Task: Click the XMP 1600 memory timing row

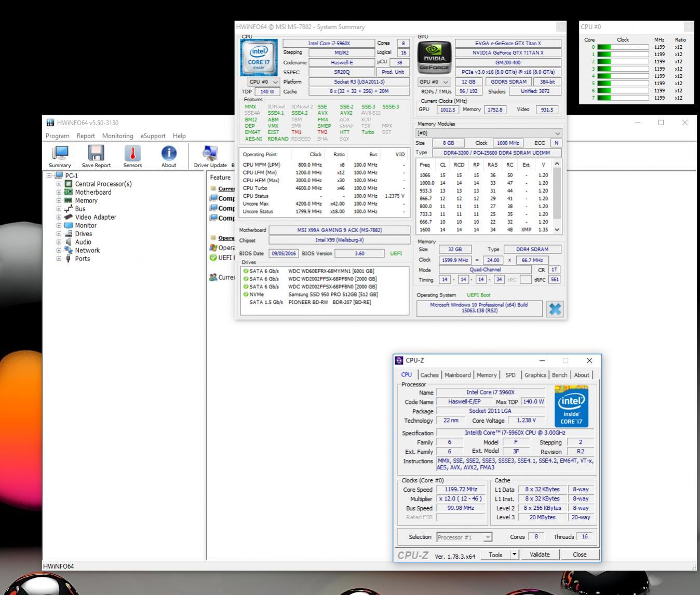Action: point(484,229)
